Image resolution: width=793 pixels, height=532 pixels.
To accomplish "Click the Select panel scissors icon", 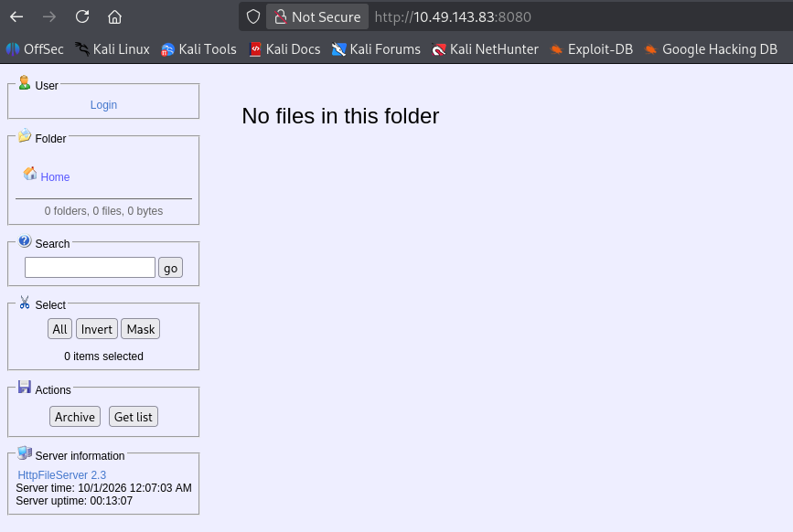I will point(25,303).
